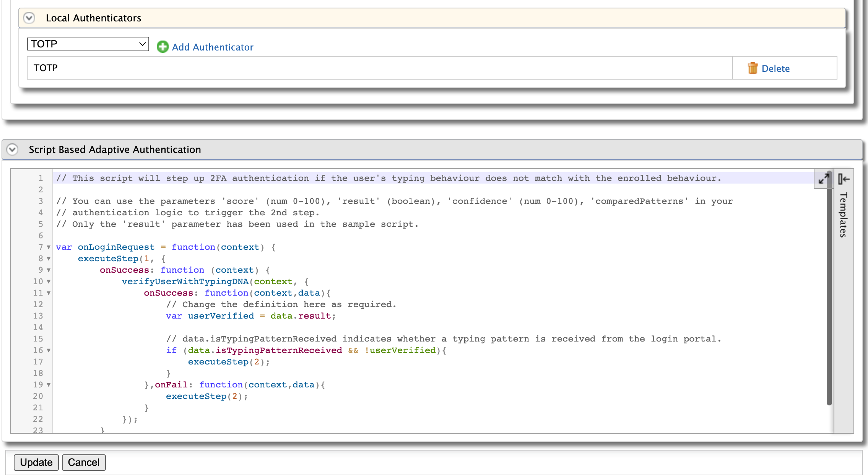This screenshot has width=868, height=475.
Task: Click 'var userVerified = data.result;' line
Action: [251, 316]
